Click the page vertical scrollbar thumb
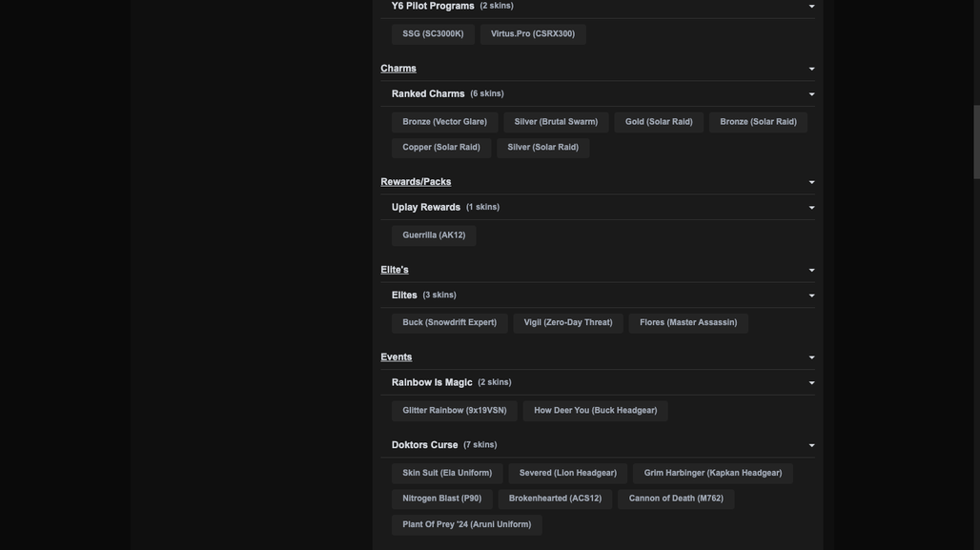The image size is (980, 550). click(976, 143)
